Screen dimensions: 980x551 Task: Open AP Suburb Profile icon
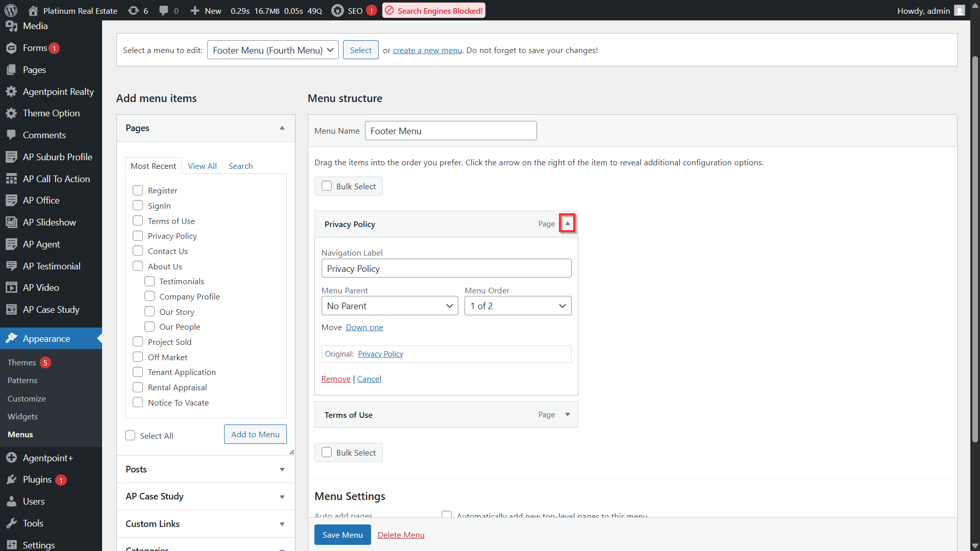click(11, 157)
